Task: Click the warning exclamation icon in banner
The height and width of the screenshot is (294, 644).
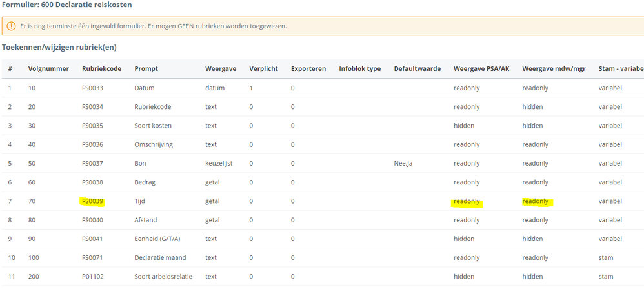Action: pos(12,26)
